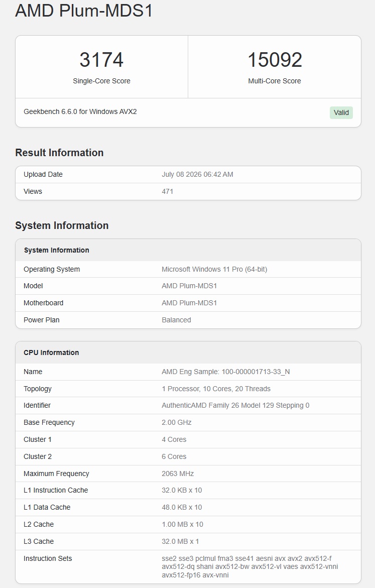Select the 1.00 MB x 10 L2 value
375x588 pixels.
182,524
